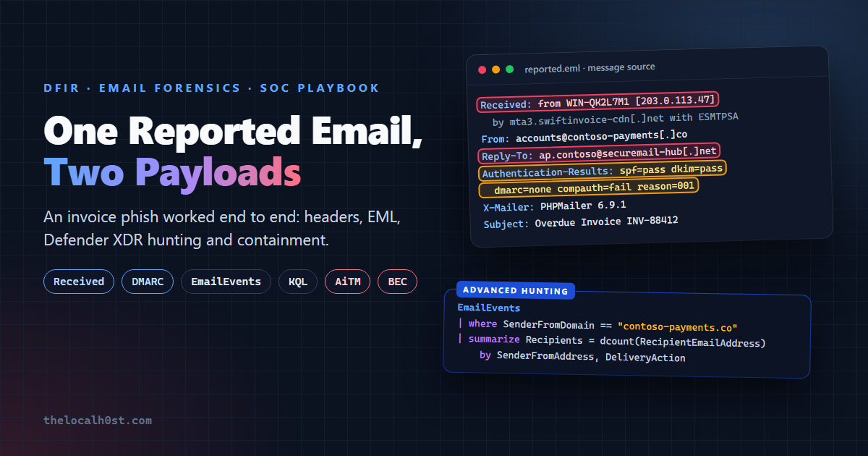Click the dmarc=none compauth=fail line
868x456 pixels.
(589, 188)
